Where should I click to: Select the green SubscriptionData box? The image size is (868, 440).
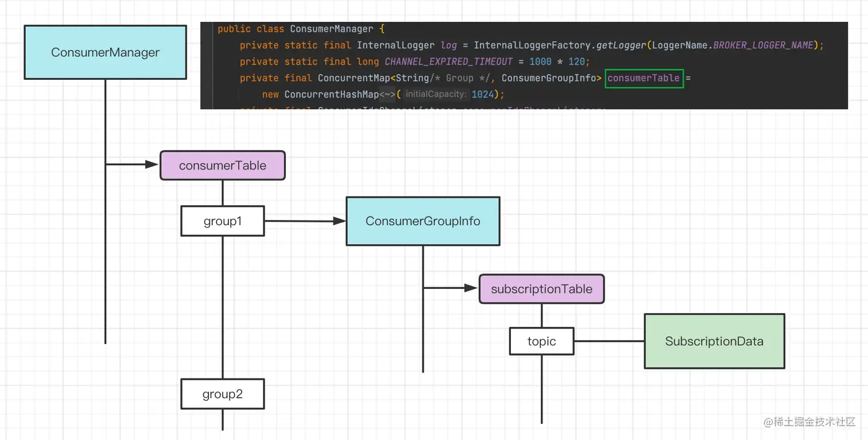[x=714, y=341]
